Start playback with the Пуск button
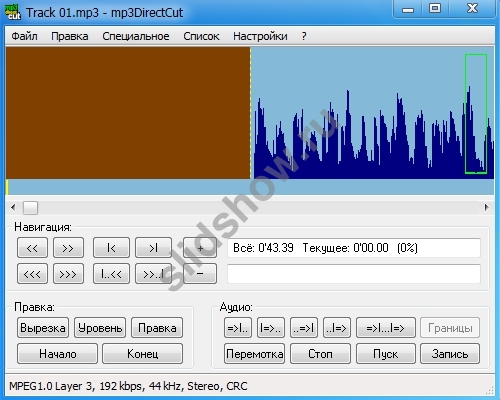This screenshot has height=400, width=500. (386, 354)
